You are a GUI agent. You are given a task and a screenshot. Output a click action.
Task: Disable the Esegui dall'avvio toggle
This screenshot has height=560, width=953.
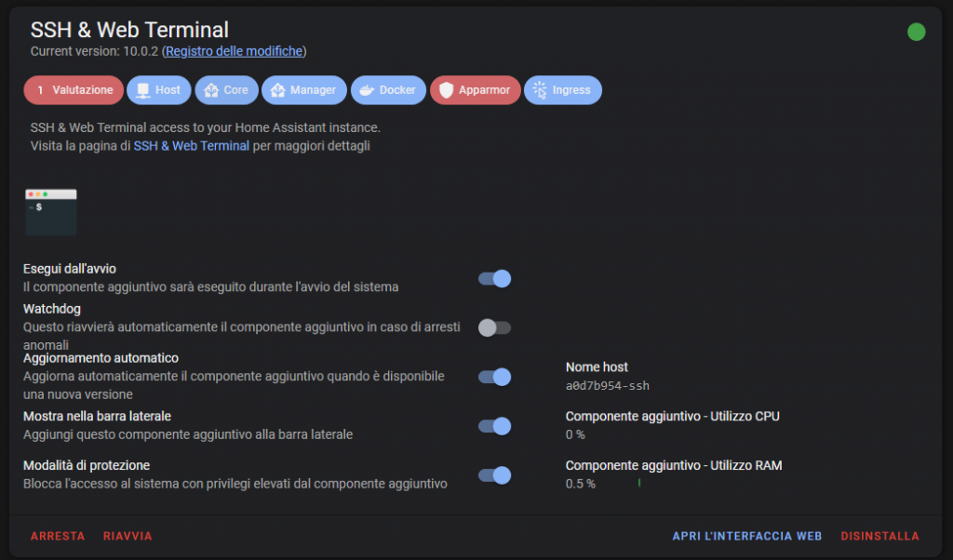(494, 279)
